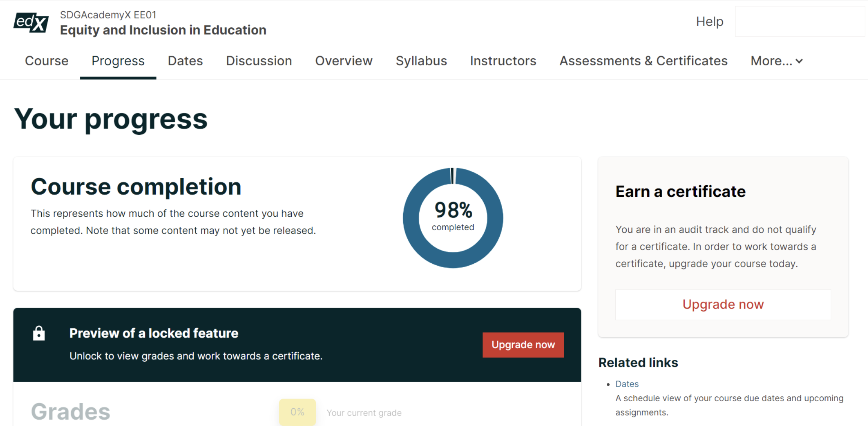Open the Syllabus tab
868x426 pixels.
click(x=421, y=61)
